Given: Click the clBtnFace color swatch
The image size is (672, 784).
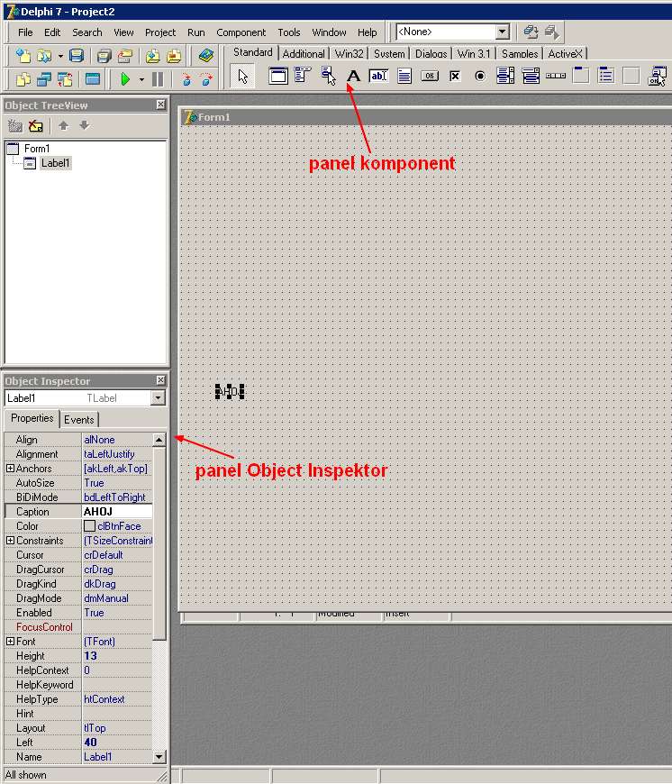Looking at the screenshot, I should [x=89, y=526].
